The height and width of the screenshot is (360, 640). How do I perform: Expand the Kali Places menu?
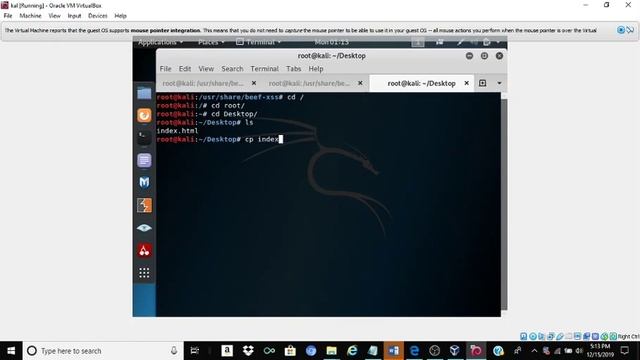pyautogui.click(x=211, y=42)
